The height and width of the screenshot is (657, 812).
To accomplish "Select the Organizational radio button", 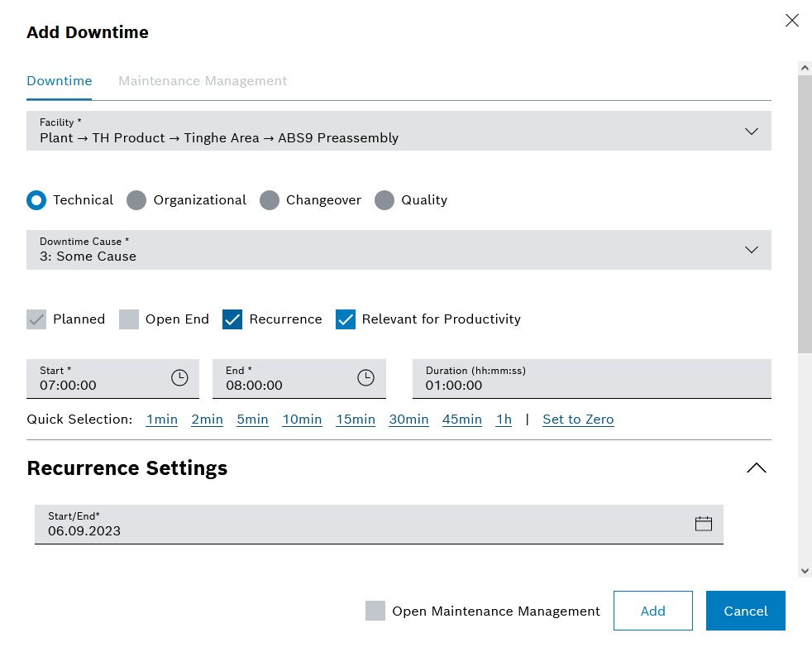I will coord(136,200).
